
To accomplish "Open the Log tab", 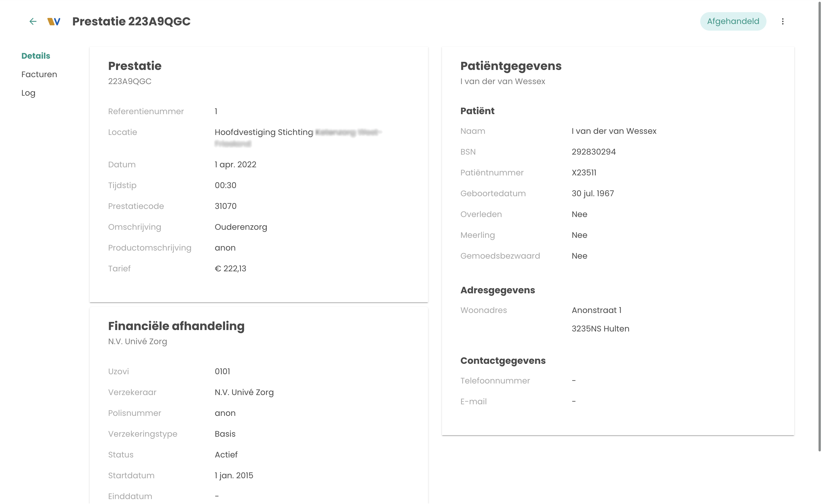I will [28, 93].
